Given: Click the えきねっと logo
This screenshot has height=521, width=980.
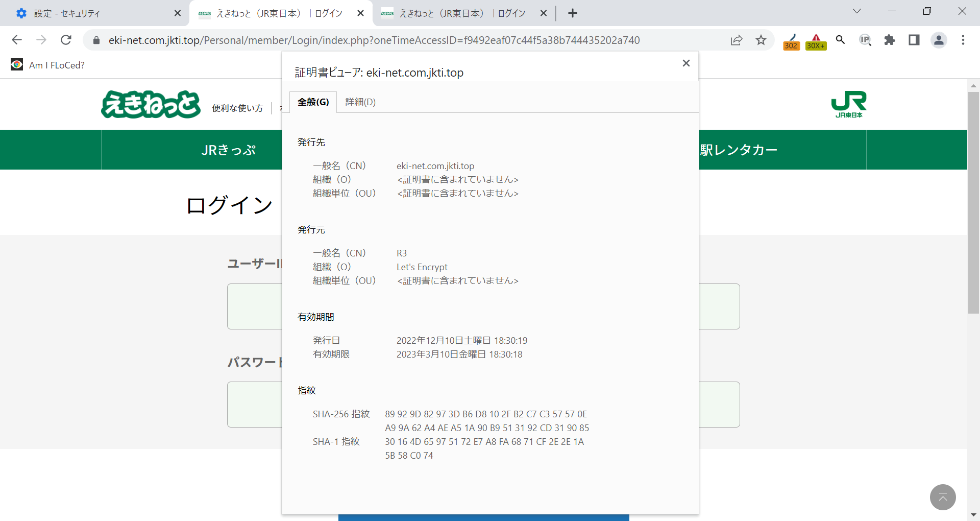Looking at the screenshot, I should [x=151, y=104].
